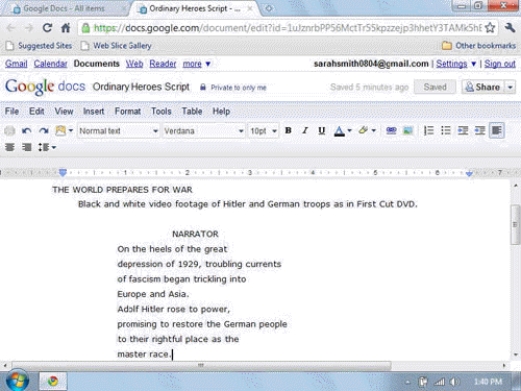Screen dimensions: 521x391
Task: Open the Insert menu
Action: (94, 111)
